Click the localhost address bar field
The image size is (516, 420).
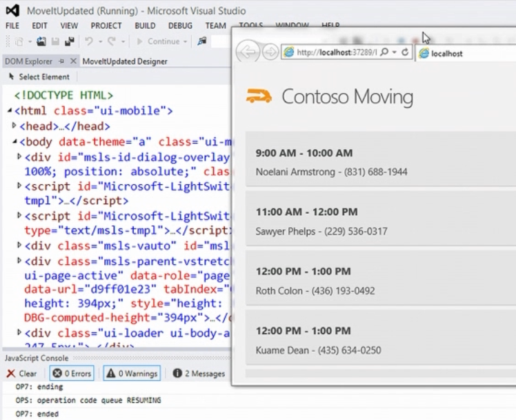[x=337, y=52]
